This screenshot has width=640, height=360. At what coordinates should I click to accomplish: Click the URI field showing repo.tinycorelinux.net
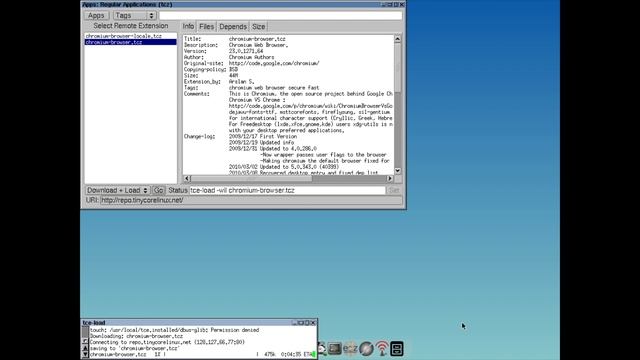pyautogui.click(x=251, y=200)
